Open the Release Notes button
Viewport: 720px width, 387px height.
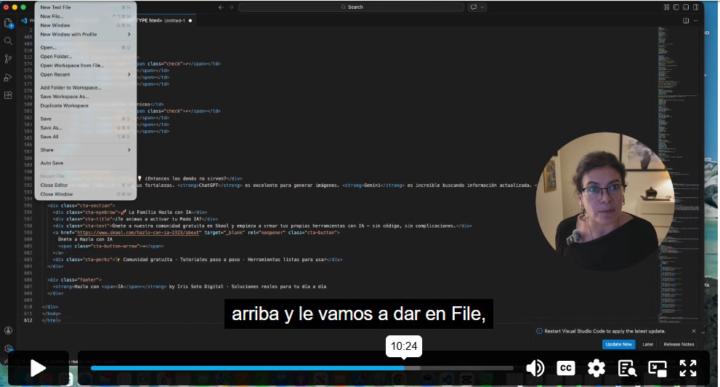(x=678, y=344)
